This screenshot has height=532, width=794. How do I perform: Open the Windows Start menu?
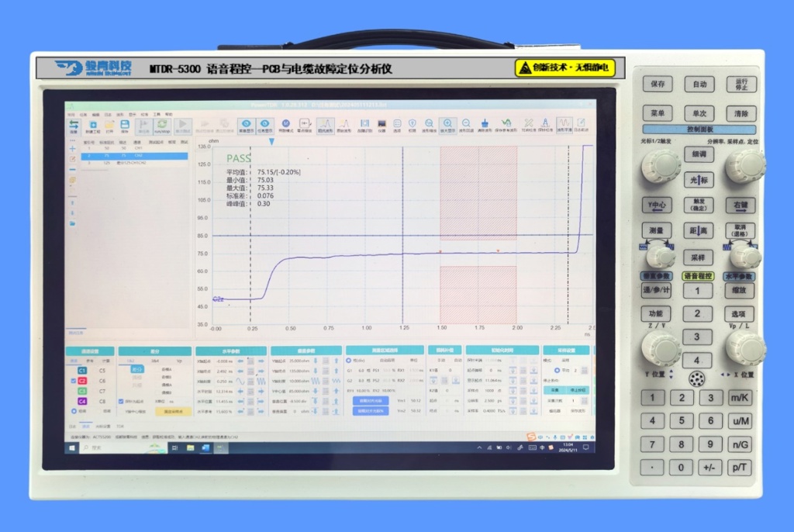click(x=72, y=448)
